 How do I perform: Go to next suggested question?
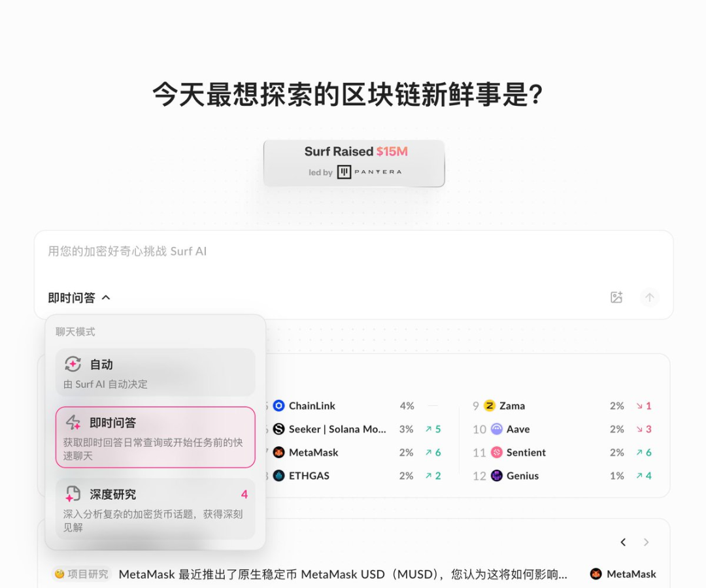(x=647, y=542)
